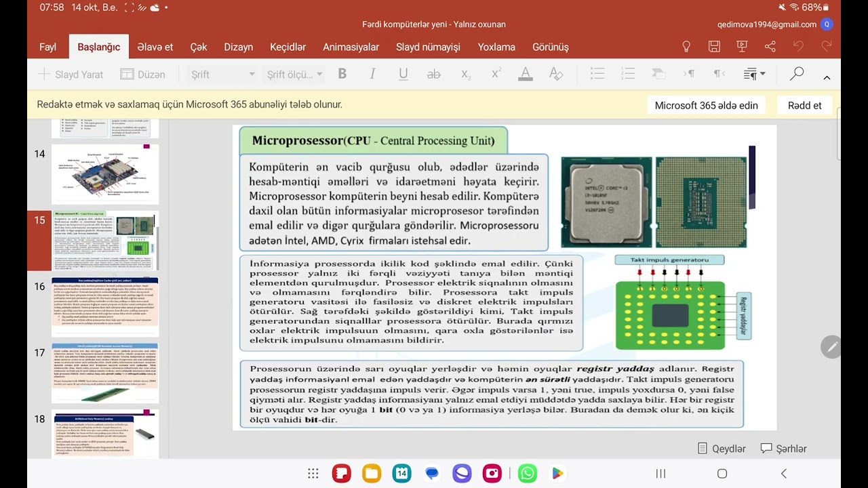Set left-to-right paragraph direction
The image size is (868, 488).
[689, 74]
